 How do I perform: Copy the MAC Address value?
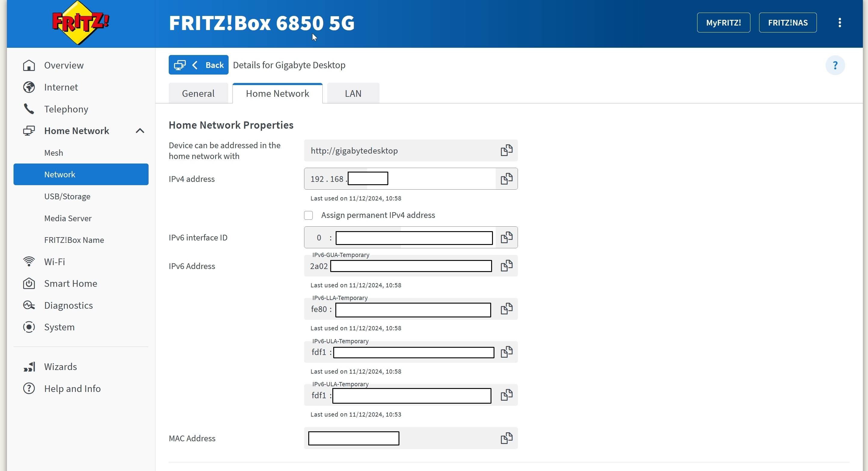coord(506,438)
